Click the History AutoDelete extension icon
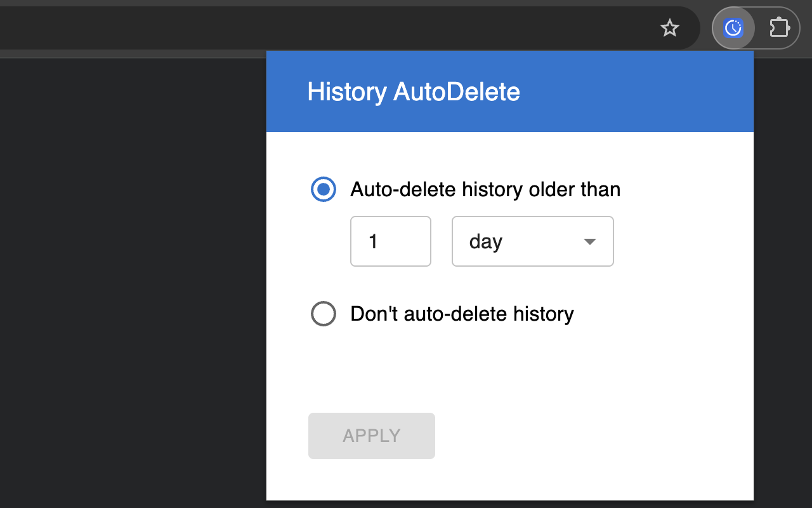This screenshot has height=508, width=812. tap(733, 28)
